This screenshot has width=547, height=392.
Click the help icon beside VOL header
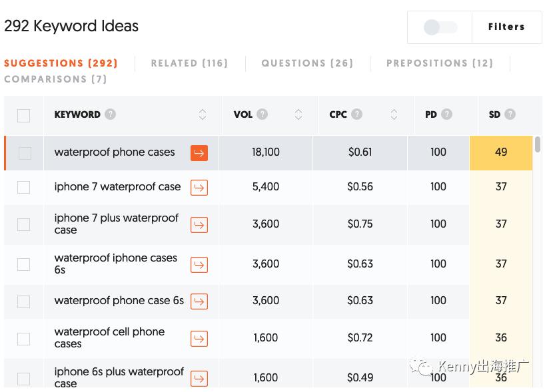tap(263, 114)
